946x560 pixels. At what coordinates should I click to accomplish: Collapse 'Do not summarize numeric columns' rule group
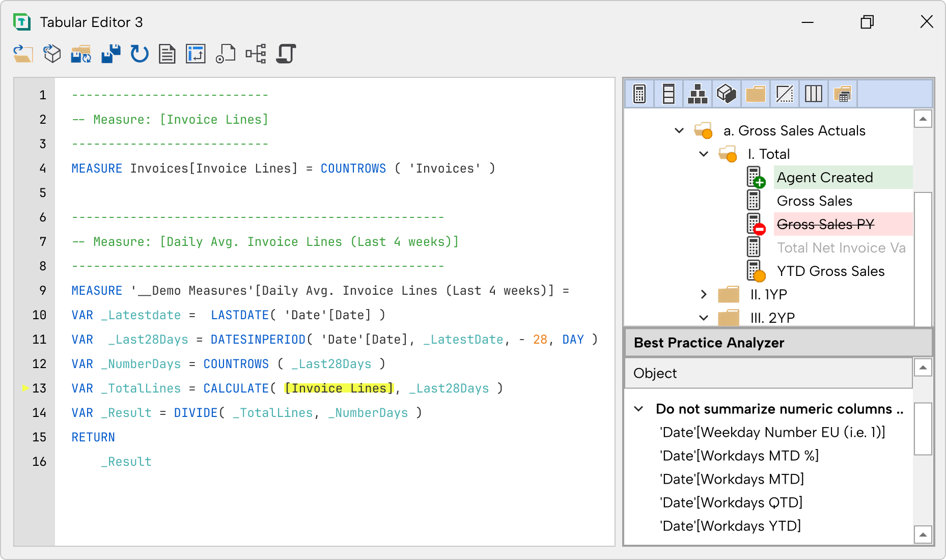[638, 409]
